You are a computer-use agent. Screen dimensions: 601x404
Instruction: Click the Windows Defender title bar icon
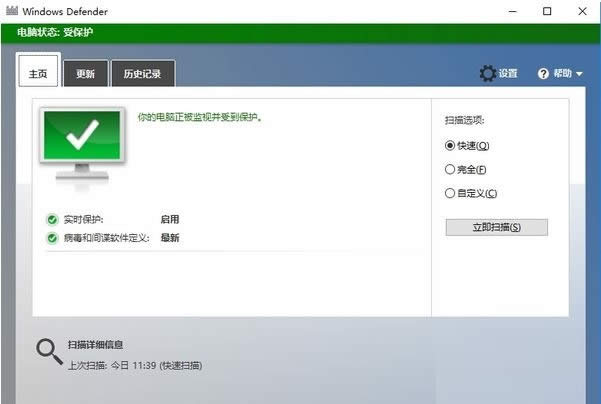12,12
